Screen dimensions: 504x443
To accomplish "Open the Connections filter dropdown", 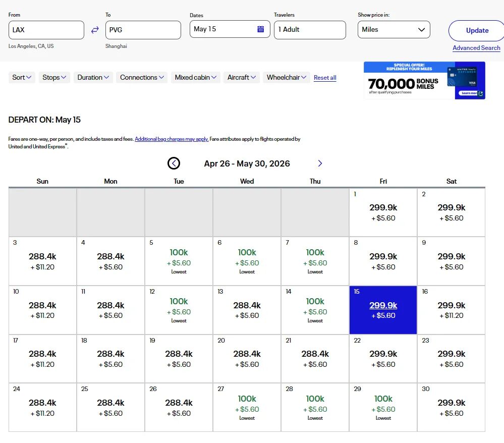I will (x=142, y=77).
